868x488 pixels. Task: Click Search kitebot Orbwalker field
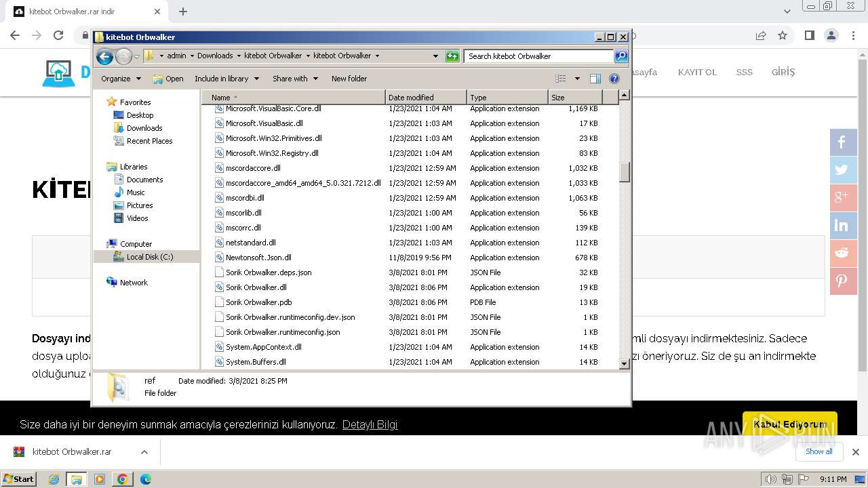[x=539, y=56]
